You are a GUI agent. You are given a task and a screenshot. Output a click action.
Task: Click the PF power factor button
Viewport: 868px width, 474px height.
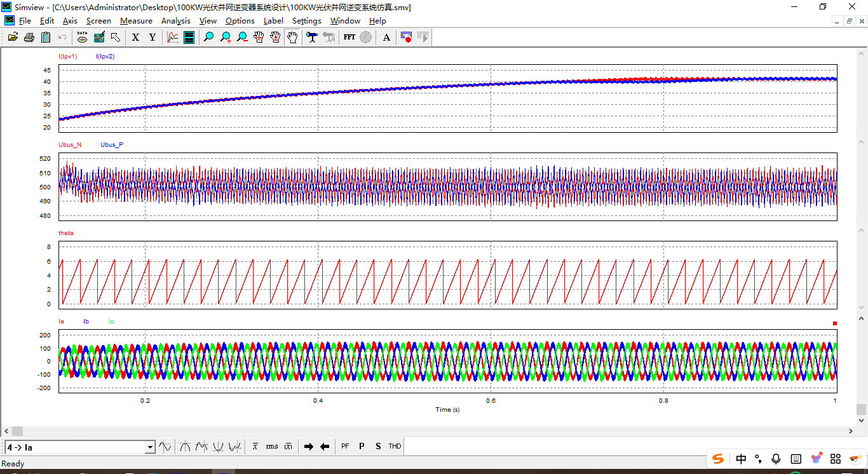(345, 447)
